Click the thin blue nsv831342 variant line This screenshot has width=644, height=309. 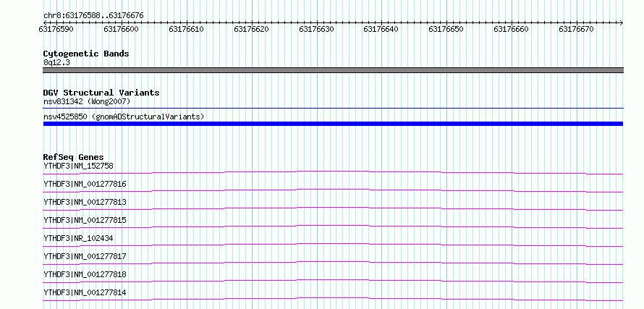333,108
